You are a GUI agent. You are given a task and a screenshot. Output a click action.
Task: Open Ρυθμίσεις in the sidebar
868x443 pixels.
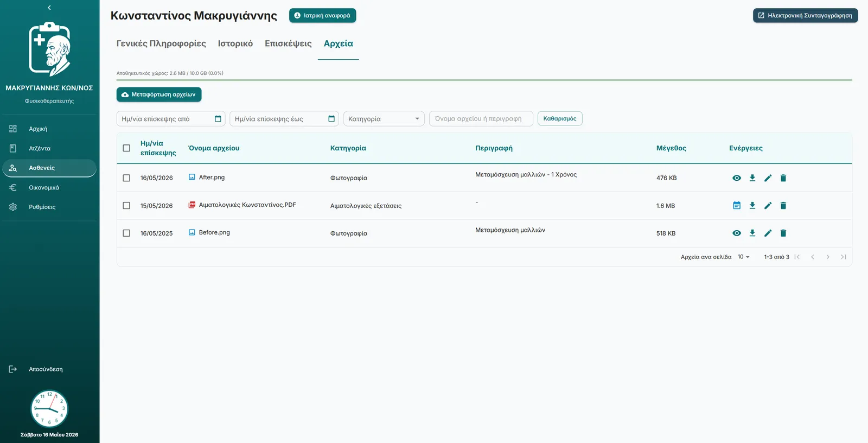(x=49, y=207)
